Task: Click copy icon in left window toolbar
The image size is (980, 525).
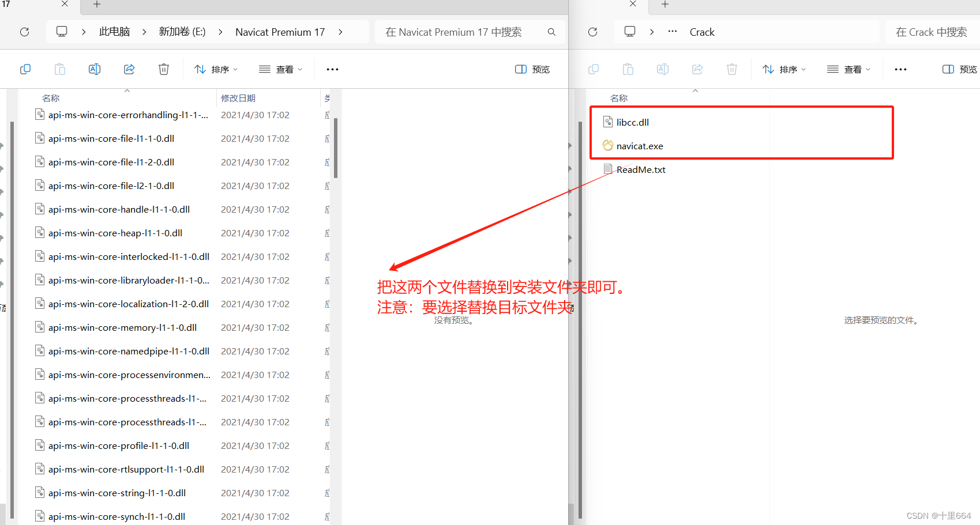Action: tap(25, 69)
